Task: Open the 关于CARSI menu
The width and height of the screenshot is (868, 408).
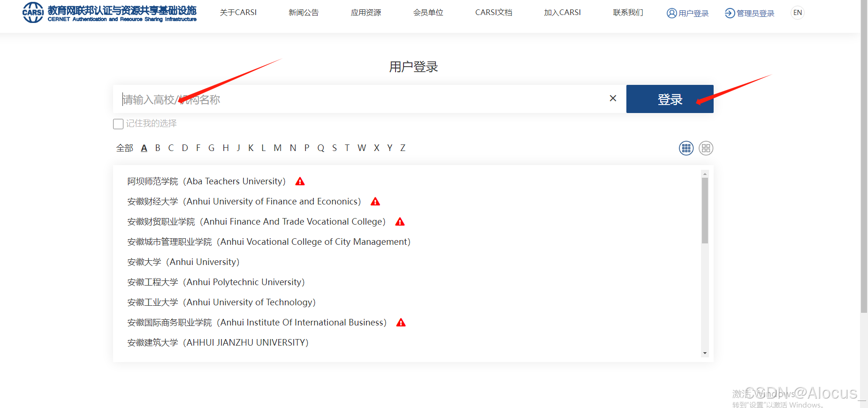Action: pos(238,13)
